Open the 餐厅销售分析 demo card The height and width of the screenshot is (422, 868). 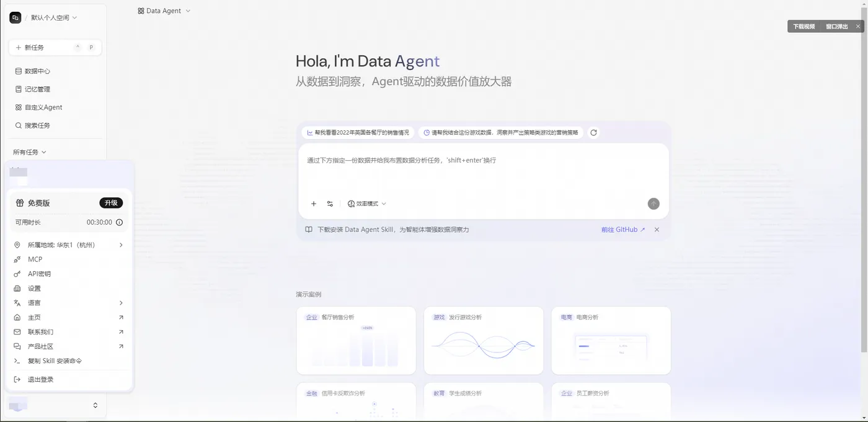[356, 341]
